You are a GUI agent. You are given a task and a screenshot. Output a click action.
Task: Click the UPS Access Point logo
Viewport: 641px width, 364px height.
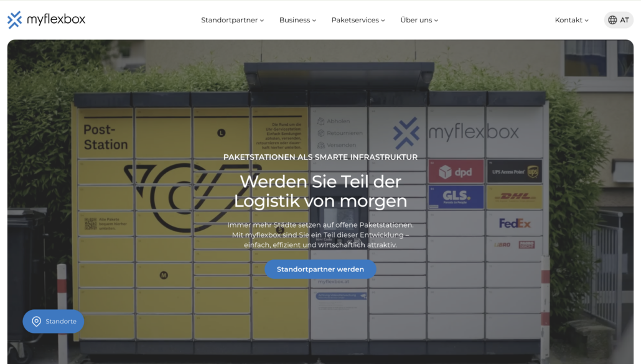[x=514, y=172]
